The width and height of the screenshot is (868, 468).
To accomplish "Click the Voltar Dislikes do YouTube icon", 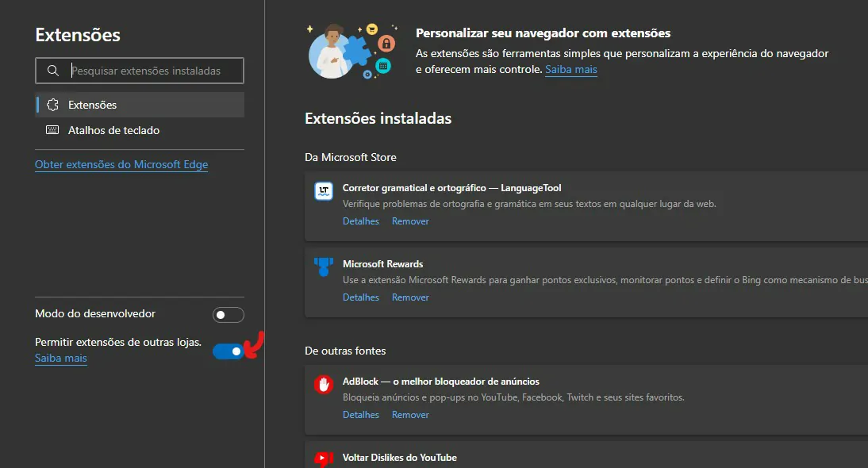I will [x=324, y=459].
